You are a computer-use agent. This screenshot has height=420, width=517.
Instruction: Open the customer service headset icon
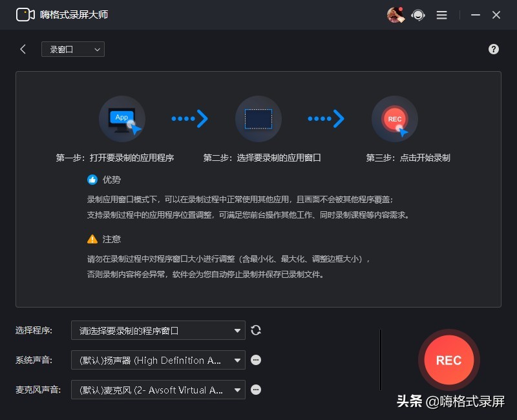[x=417, y=15]
